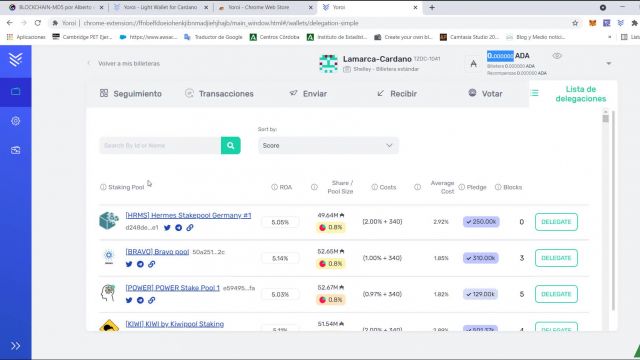Open a new browser tab

coord(432,7)
